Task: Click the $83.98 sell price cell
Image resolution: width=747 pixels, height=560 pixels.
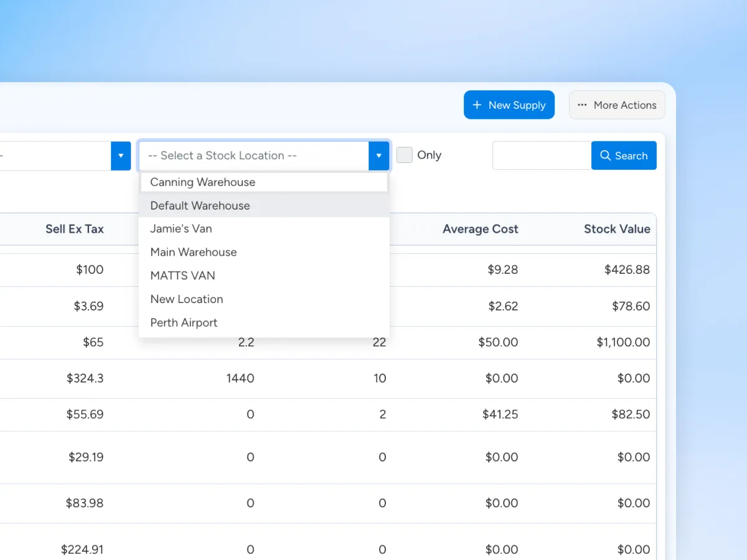Action: 85,503
